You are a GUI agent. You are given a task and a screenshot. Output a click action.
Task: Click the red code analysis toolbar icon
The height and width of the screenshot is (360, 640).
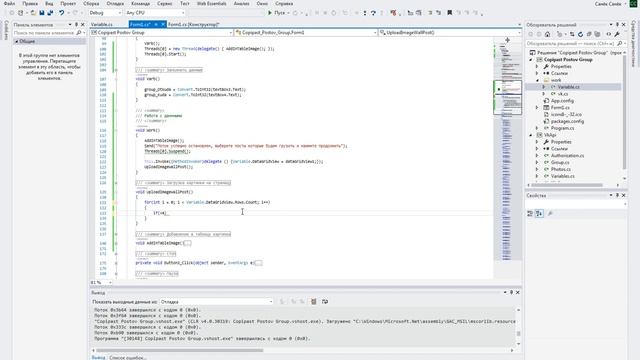[x=393, y=13]
